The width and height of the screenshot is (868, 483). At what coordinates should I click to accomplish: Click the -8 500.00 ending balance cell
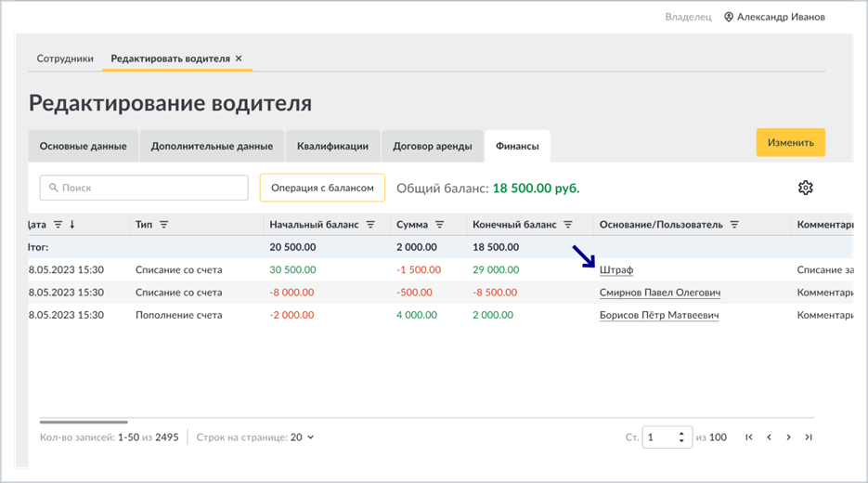[x=495, y=293]
